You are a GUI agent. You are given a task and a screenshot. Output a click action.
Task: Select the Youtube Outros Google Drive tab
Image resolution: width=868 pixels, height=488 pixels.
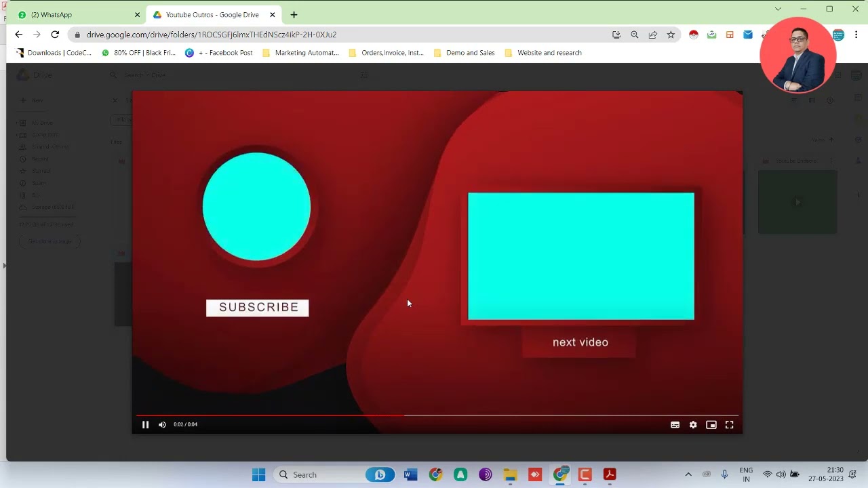(212, 14)
